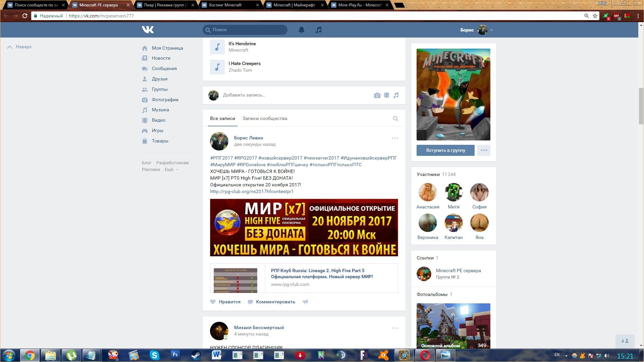Open options menu for Boris Levin's post
Image resolution: width=644 pixels, height=362 pixels.
pyautogui.click(x=395, y=138)
